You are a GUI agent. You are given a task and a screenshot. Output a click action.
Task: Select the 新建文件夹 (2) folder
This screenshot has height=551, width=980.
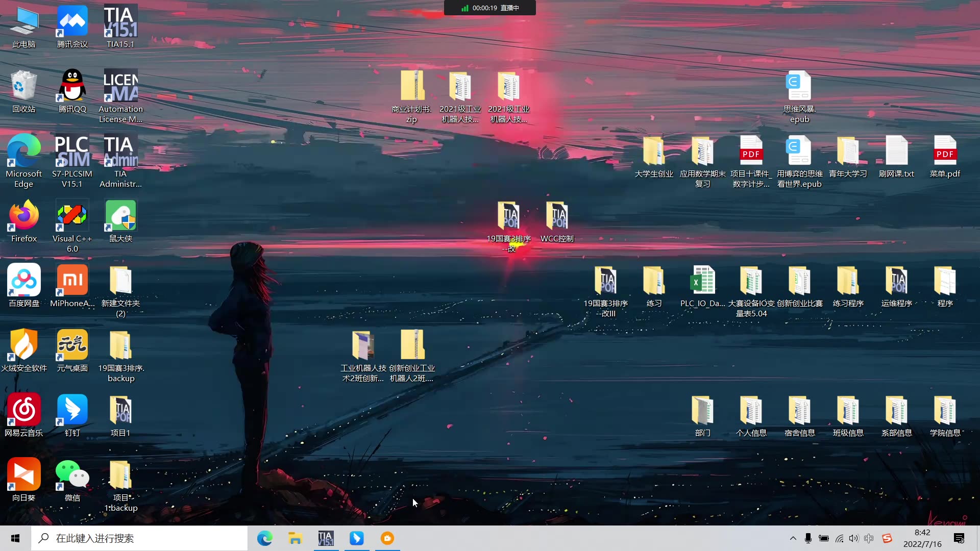point(120,291)
